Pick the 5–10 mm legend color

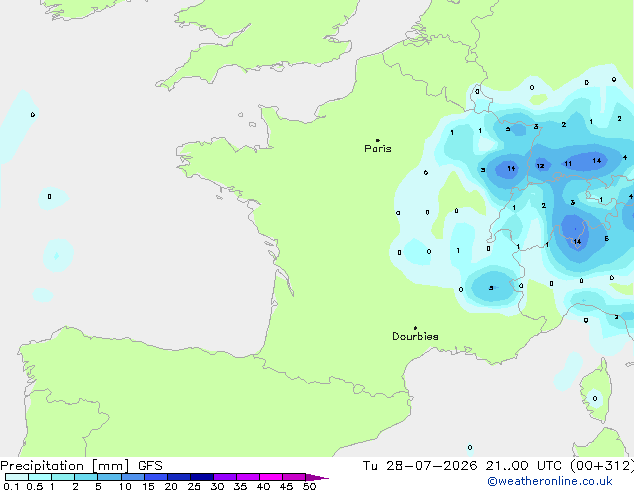(x=109, y=477)
